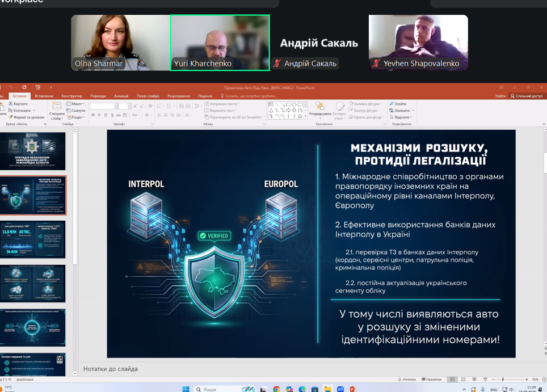This screenshot has height=392, width=547.
Task: Toggle underline П formatting
Action: click(106, 115)
